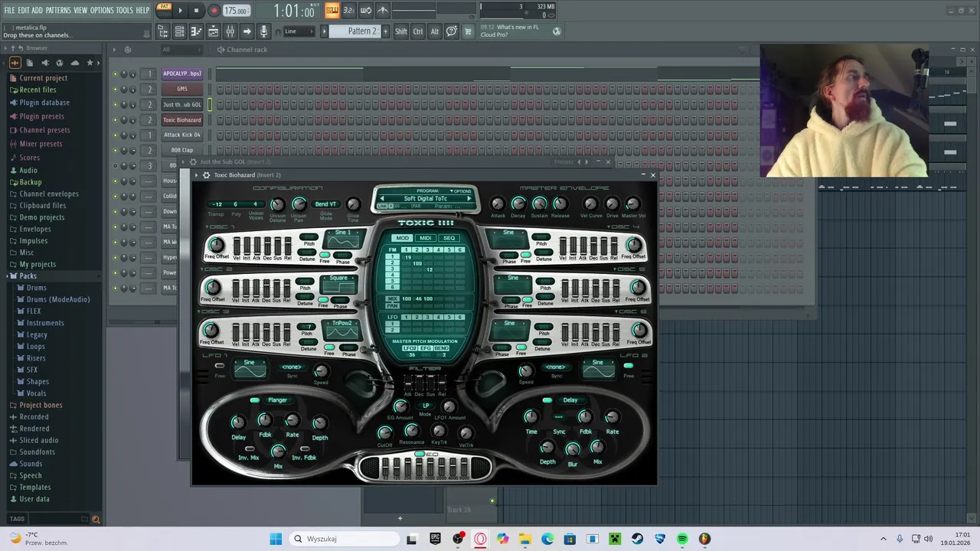Toggle Inv. Fdbk switch in Flanger
The height and width of the screenshot is (551, 980).
click(305, 449)
